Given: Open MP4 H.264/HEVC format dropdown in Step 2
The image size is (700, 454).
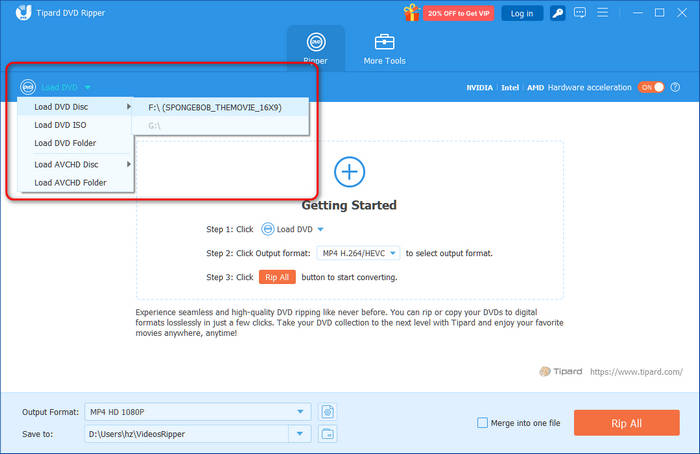Looking at the screenshot, I should 358,253.
